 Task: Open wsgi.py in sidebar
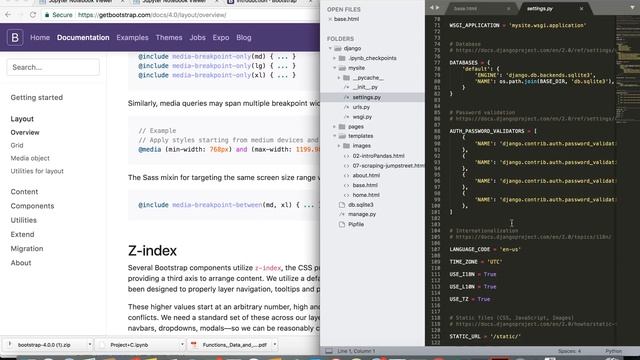362,117
